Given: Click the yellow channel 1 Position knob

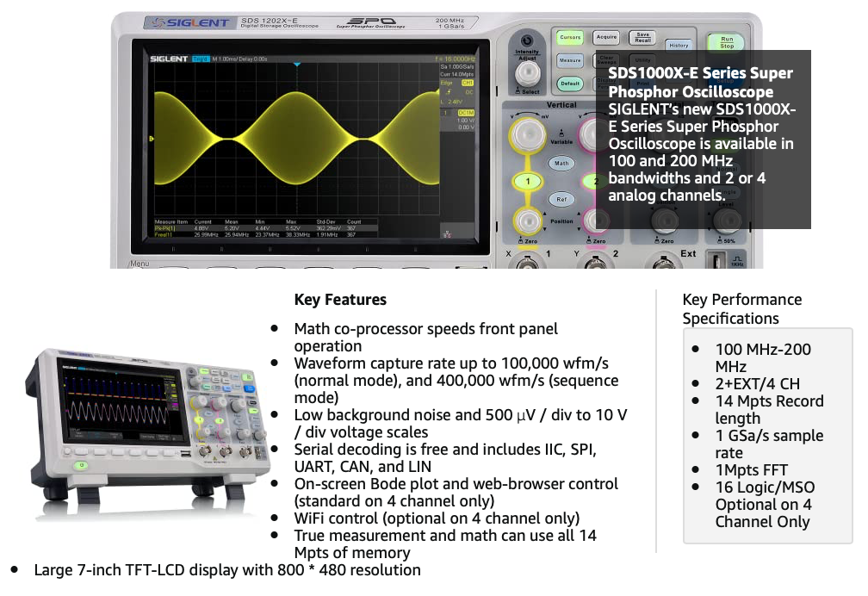Looking at the screenshot, I should tap(528, 221).
